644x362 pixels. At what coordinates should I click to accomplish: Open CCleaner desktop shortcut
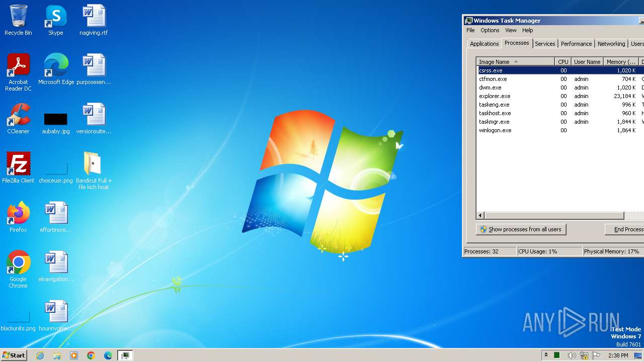[18, 119]
